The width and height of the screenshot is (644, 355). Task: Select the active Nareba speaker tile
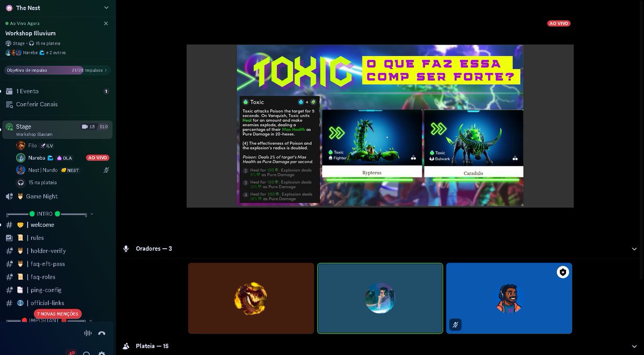coord(380,298)
